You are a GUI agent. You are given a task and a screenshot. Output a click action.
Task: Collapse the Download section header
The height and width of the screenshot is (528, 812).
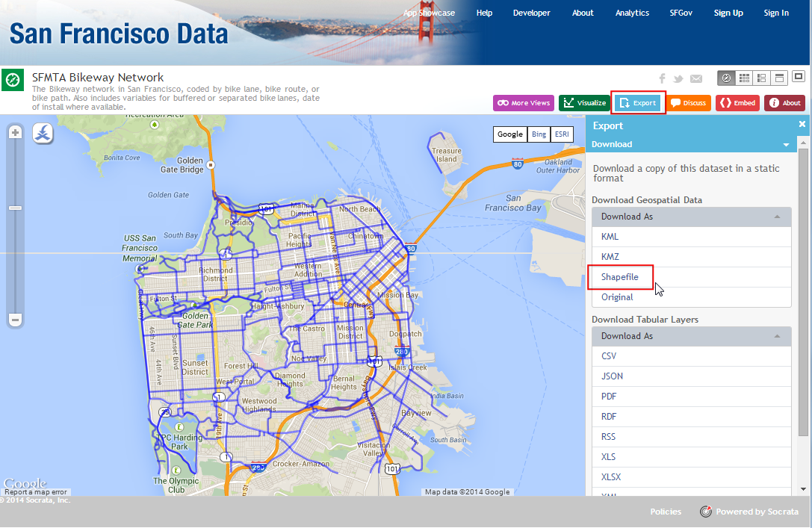click(x=785, y=144)
